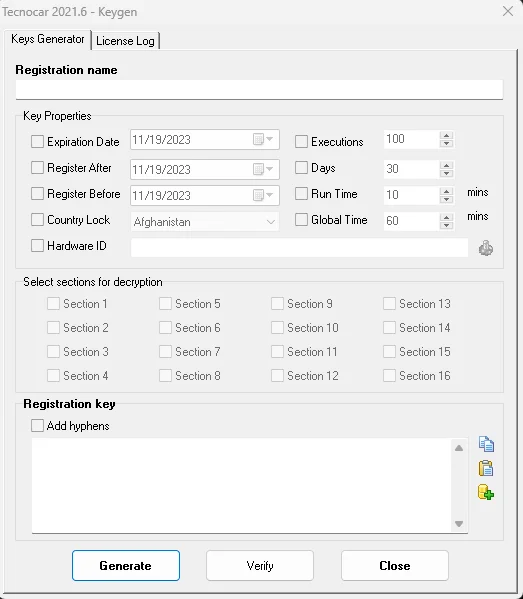Select the Keys Generator tab
This screenshot has width=523, height=599.
point(47,39)
